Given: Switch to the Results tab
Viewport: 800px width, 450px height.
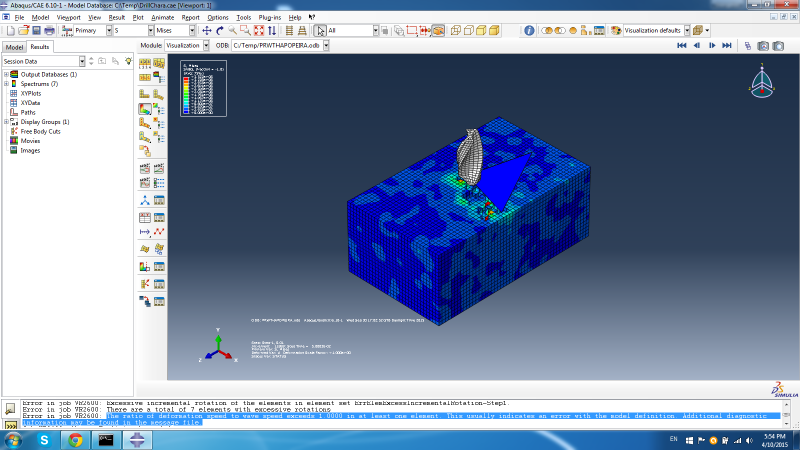Looking at the screenshot, I should click(39, 46).
